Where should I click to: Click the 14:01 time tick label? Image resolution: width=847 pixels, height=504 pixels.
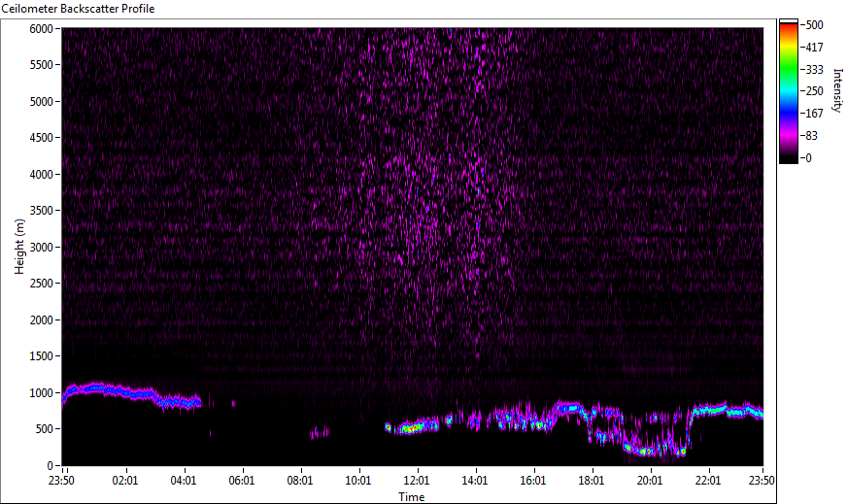[x=475, y=481]
